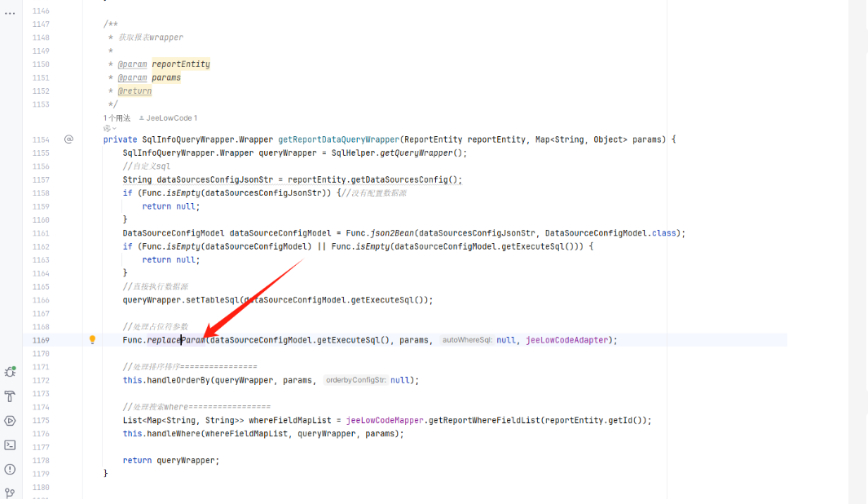Screen dimensions: 868x504
Task: Click the autoWhereSql parameter hint
Action: pyautogui.click(x=466, y=340)
